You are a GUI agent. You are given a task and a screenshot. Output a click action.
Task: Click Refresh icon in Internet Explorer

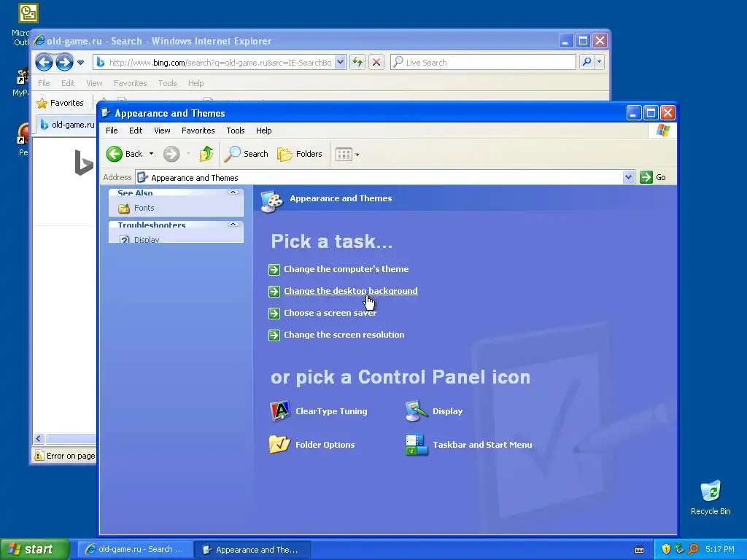click(x=357, y=62)
